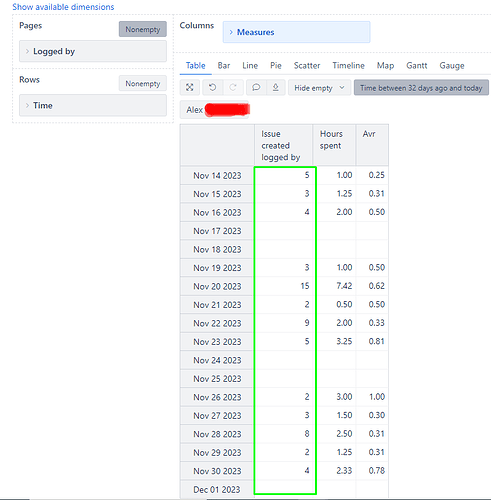
Task: Click the redo arrow icon
Action: point(233,88)
